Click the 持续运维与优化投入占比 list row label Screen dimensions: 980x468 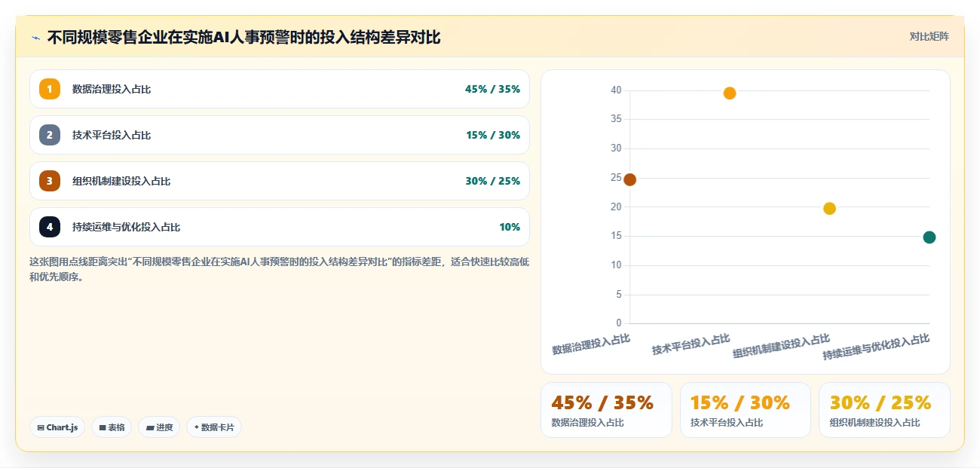coord(126,227)
